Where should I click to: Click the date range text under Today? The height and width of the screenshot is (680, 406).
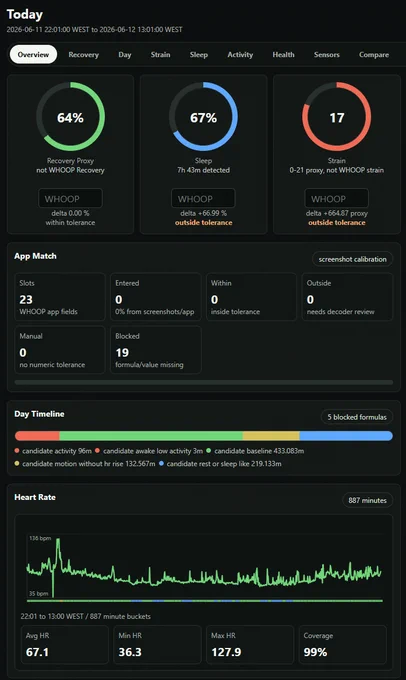tap(95, 29)
